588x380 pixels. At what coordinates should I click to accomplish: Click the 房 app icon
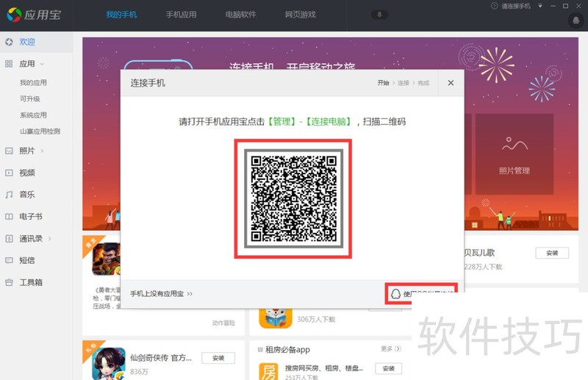pyautogui.click(x=268, y=371)
